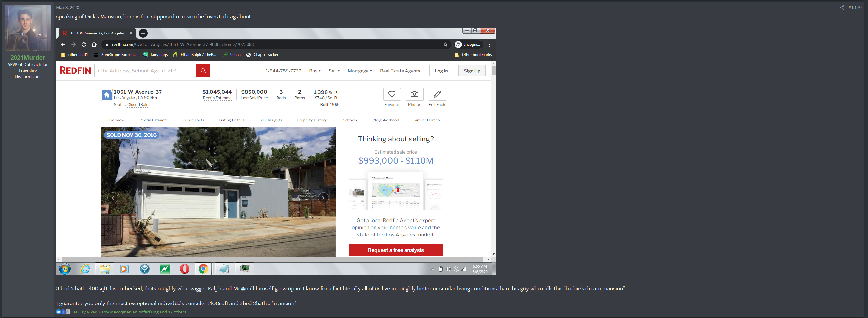This screenshot has width=868, height=318.
Task: Select the Schools section tab
Action: (x=349, y=120)
